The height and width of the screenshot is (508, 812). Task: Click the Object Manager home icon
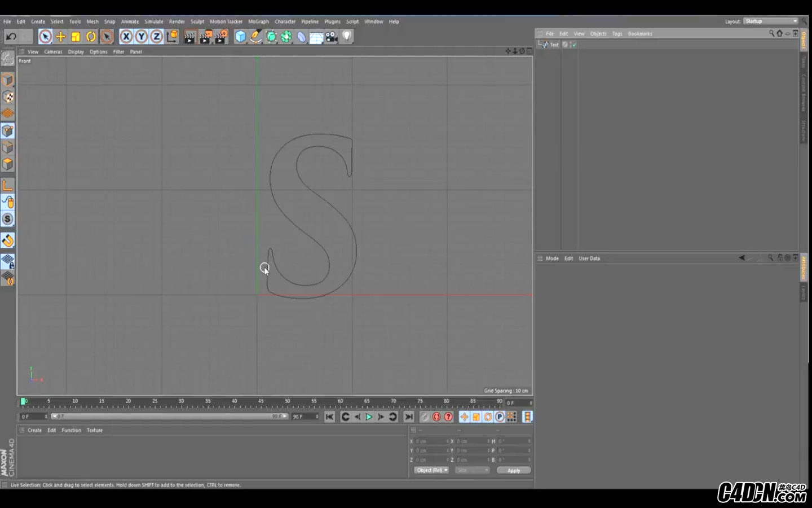[780, 33]
